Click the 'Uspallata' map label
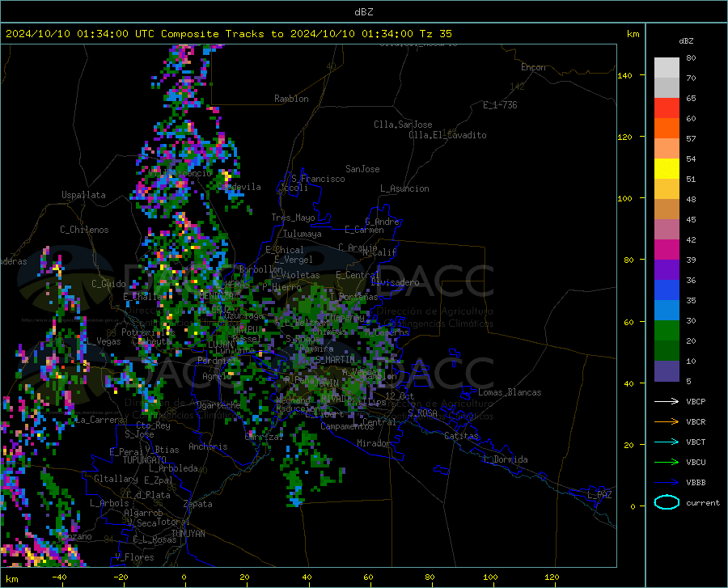728x588 pixels. tap(83, 195)
